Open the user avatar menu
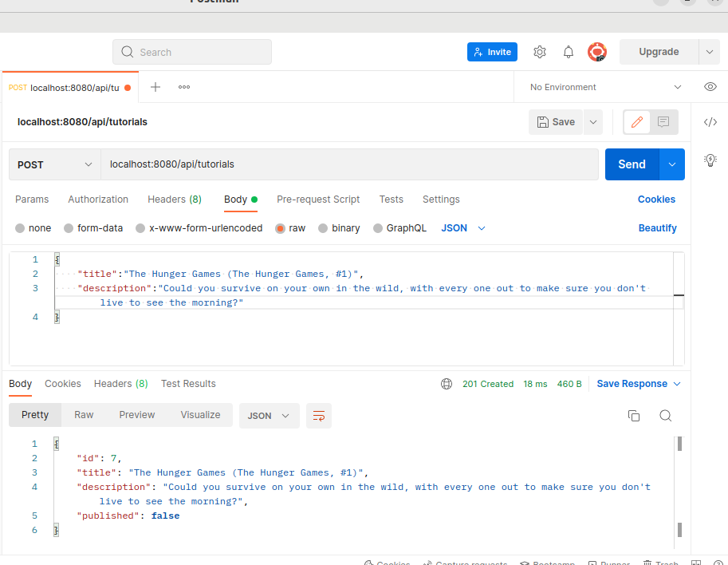Viewport: 728px width, 565px height. point(597,52)
